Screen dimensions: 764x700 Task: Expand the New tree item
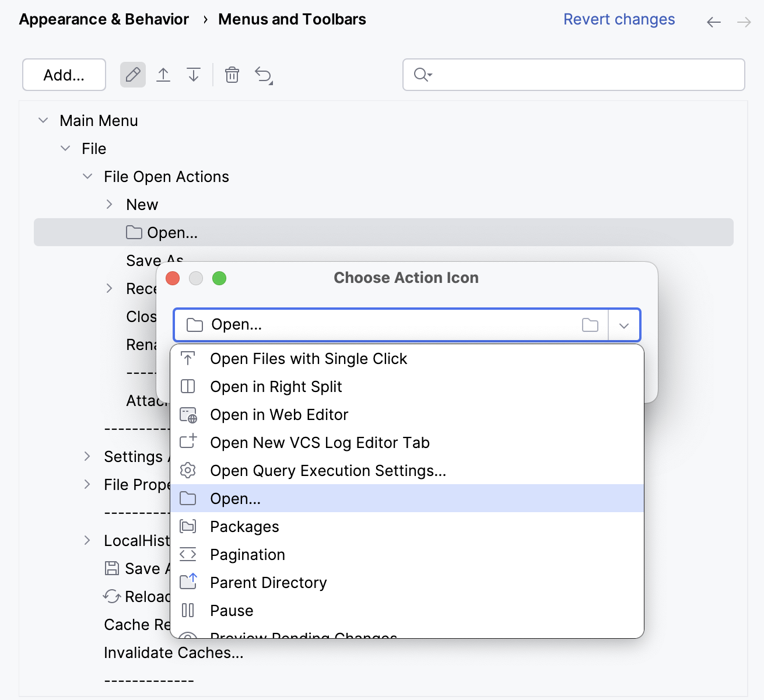pos(109,204)
